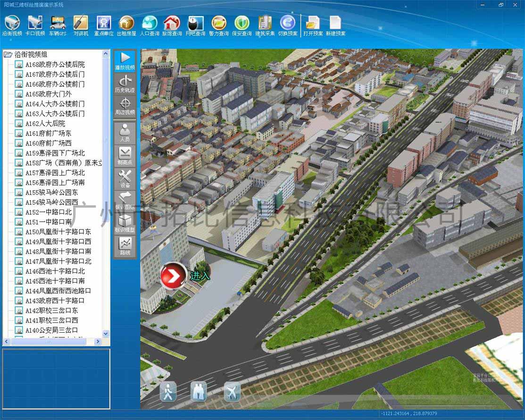
Task: Click the 播放视频 play video button
Action: tap(125, 60)
